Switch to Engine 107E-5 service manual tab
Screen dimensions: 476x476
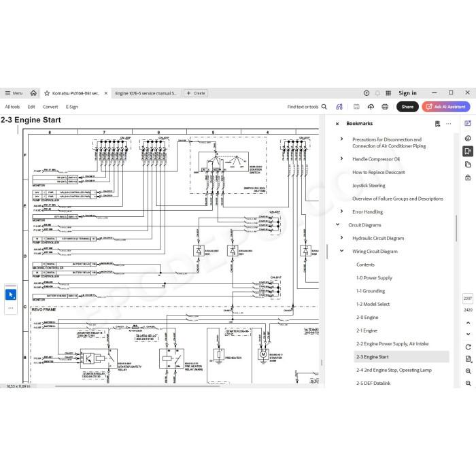click(x=146, y=93)
